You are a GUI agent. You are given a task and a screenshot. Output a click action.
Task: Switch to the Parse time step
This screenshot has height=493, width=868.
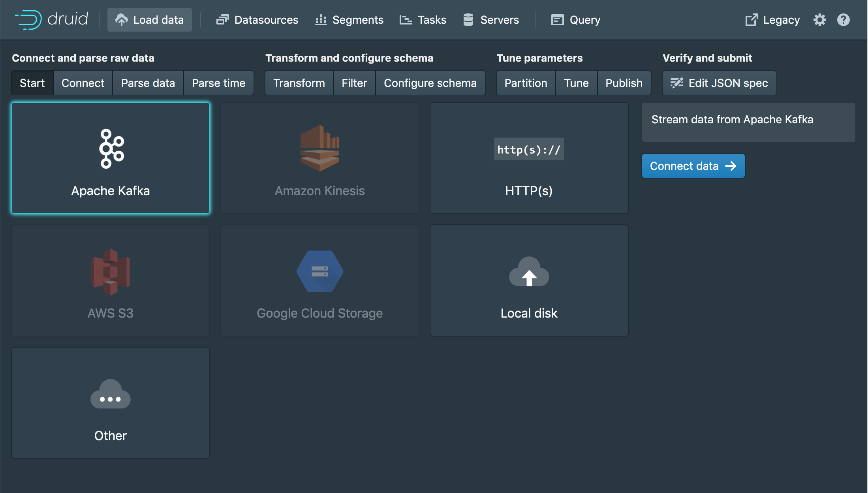point(218,83)
